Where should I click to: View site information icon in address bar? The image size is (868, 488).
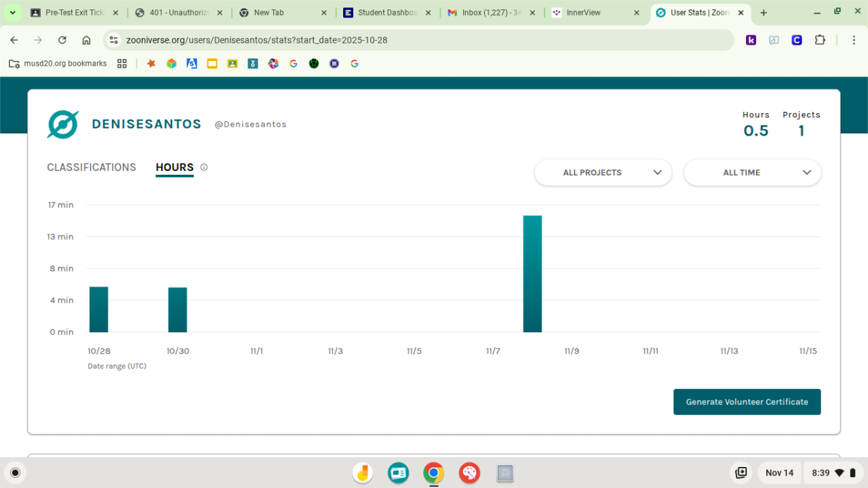coord(114,40)
